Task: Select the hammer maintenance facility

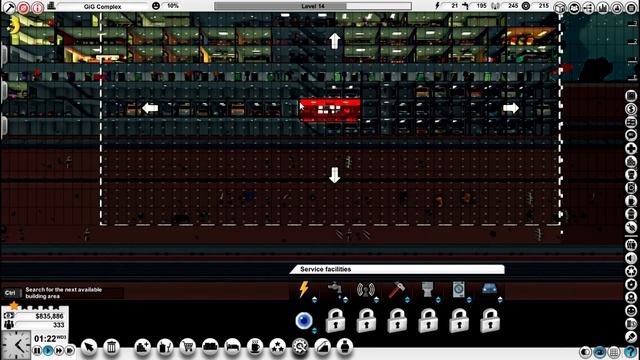Action: tap(396, 289)
